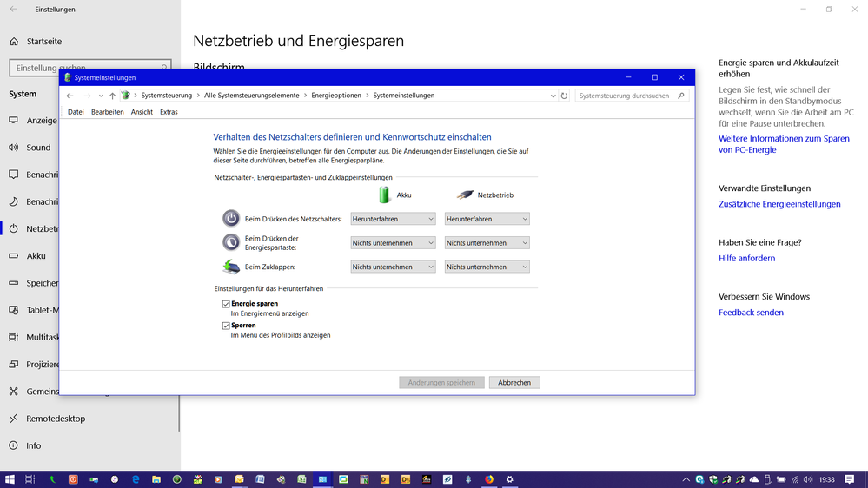868x488 pixels.
Task: Open Hilfe anfordern link
Action: (746, 259)
